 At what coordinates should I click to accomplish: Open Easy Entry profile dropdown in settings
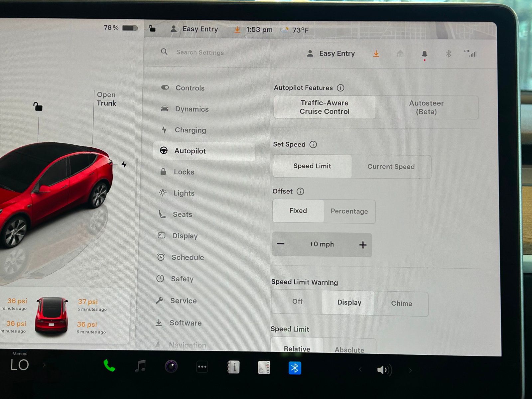pyautogui.click(x=331, y=54)
